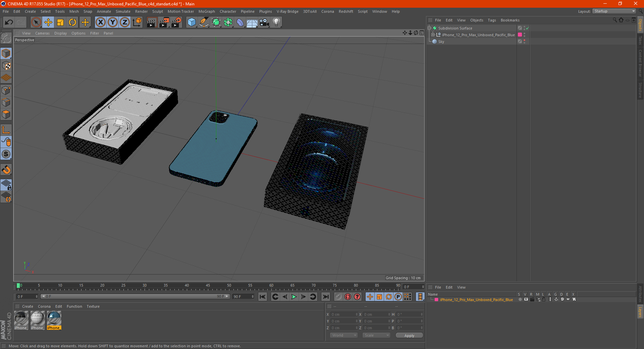
Task: Click the Apply coordinates button
Action: click(409, 336)
